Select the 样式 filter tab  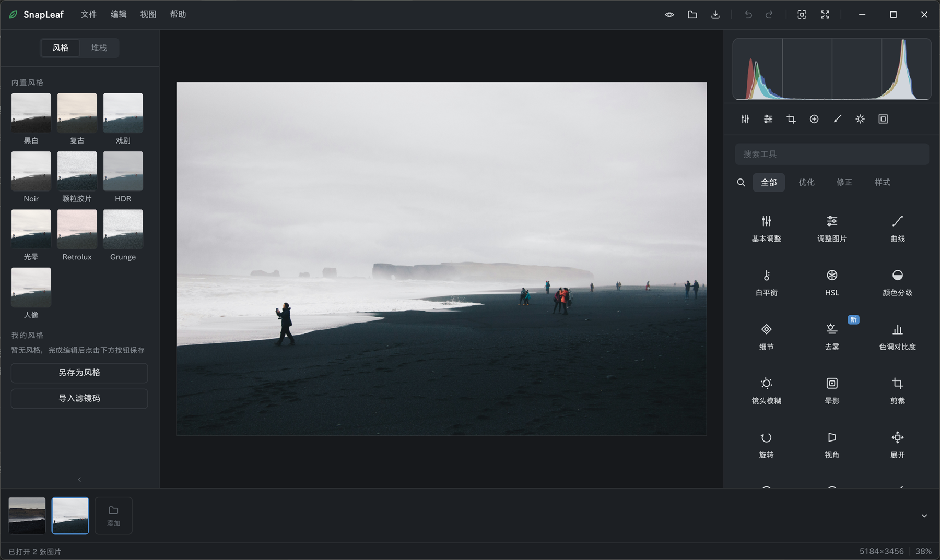point(882,182)
